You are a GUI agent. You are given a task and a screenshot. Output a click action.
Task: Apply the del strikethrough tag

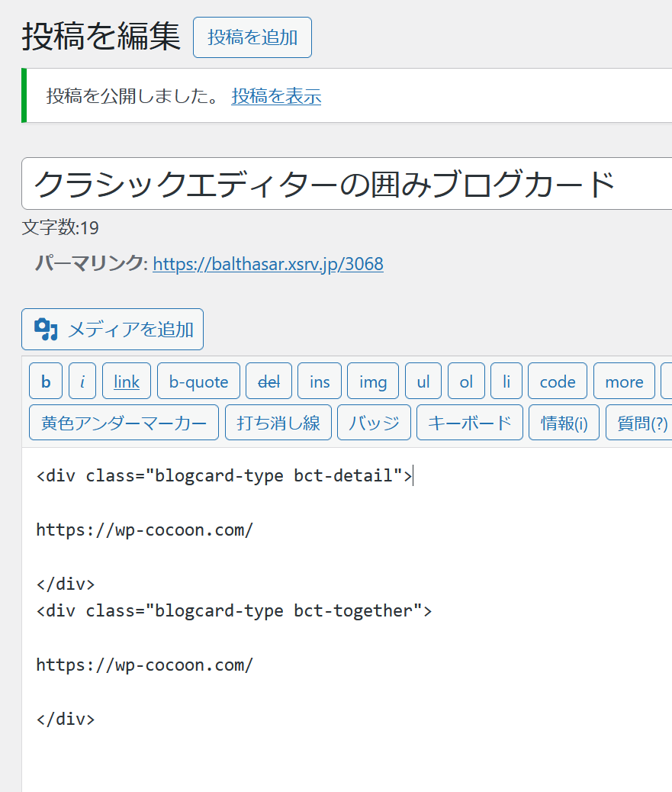pos(268,381)
